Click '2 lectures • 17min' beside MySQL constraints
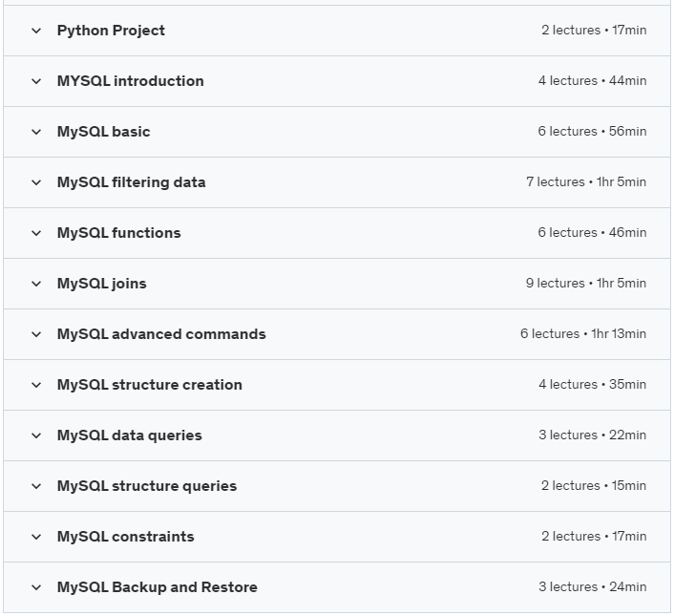 594,537
